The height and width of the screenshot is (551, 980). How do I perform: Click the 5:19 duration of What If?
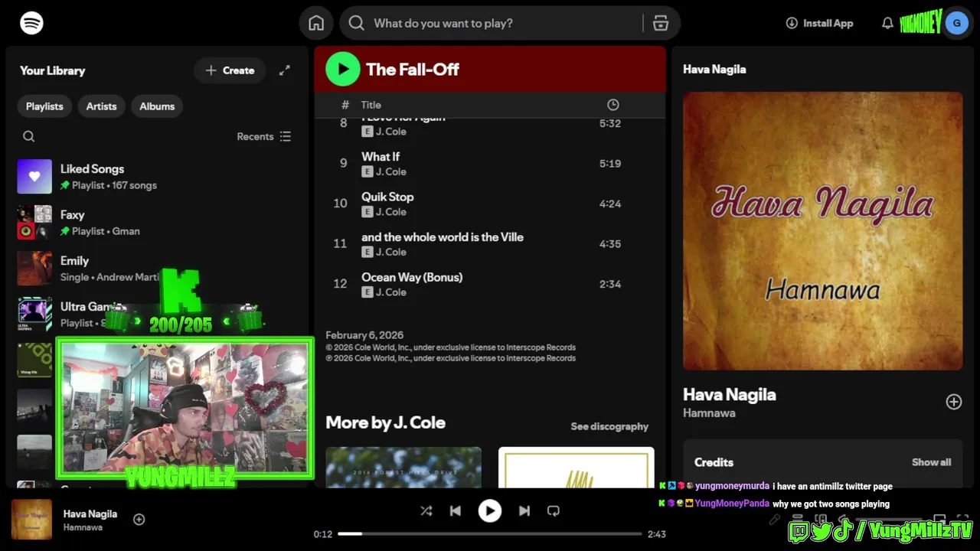(610, 164)
